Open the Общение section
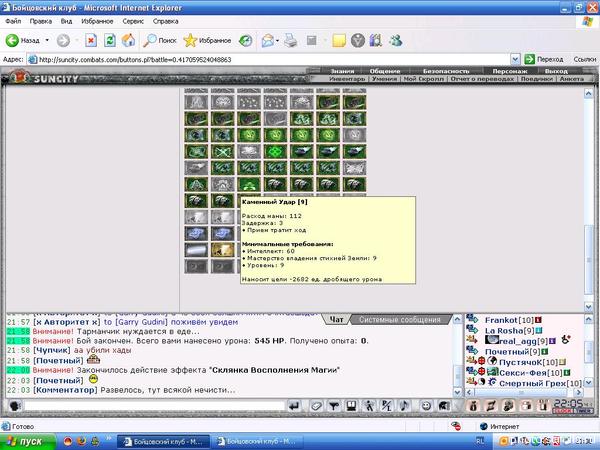This screenshot has width=600, height=450. click(x=385, y=71)
